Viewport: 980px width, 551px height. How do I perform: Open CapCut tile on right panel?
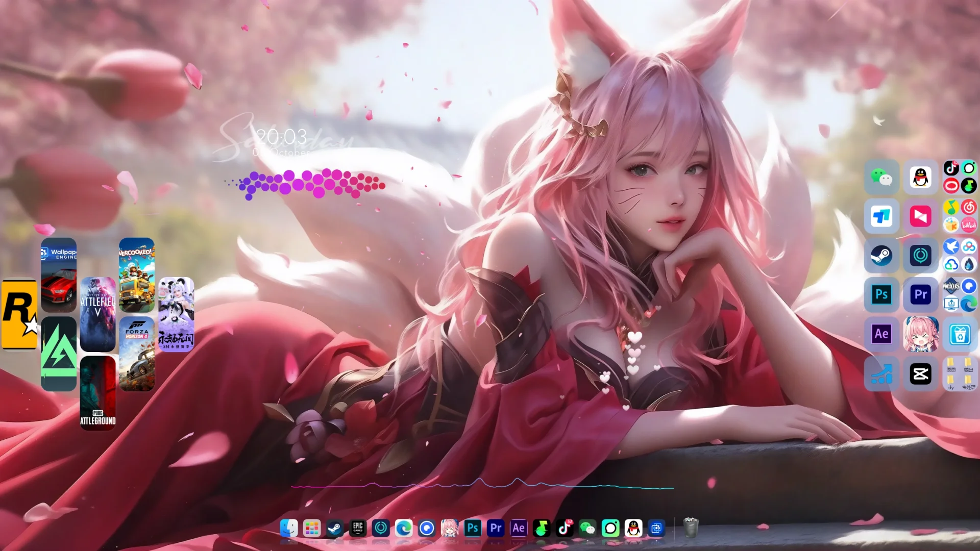[921, 373]
